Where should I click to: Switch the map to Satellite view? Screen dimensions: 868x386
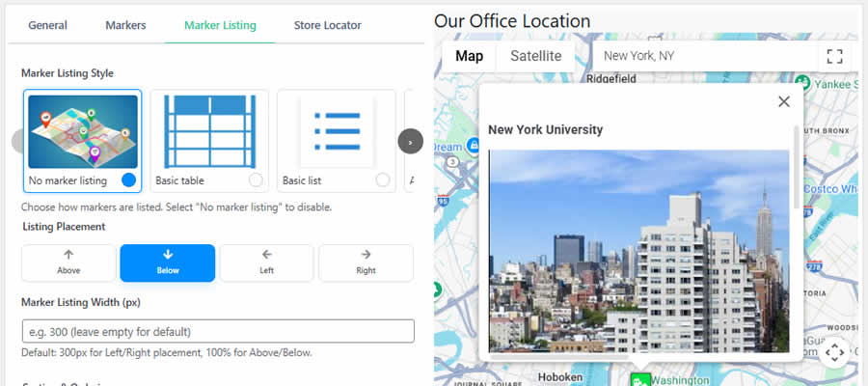click(x=536, y=56)
